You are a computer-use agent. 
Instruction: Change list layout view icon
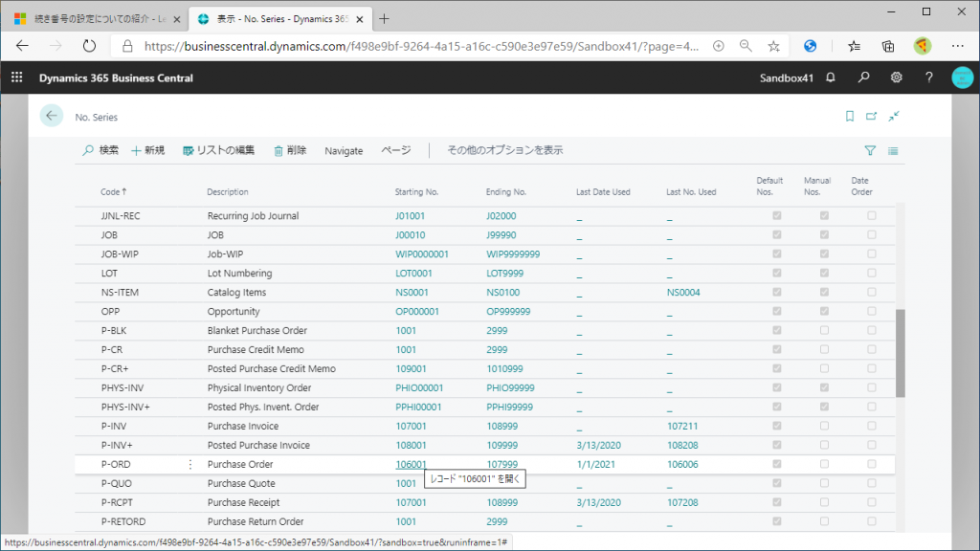coord(893,150)
